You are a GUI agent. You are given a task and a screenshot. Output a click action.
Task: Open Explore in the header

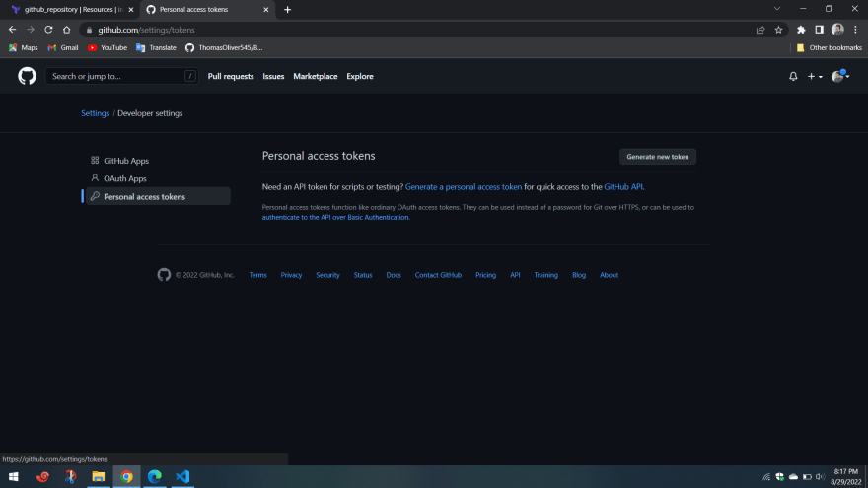(360, 76)
